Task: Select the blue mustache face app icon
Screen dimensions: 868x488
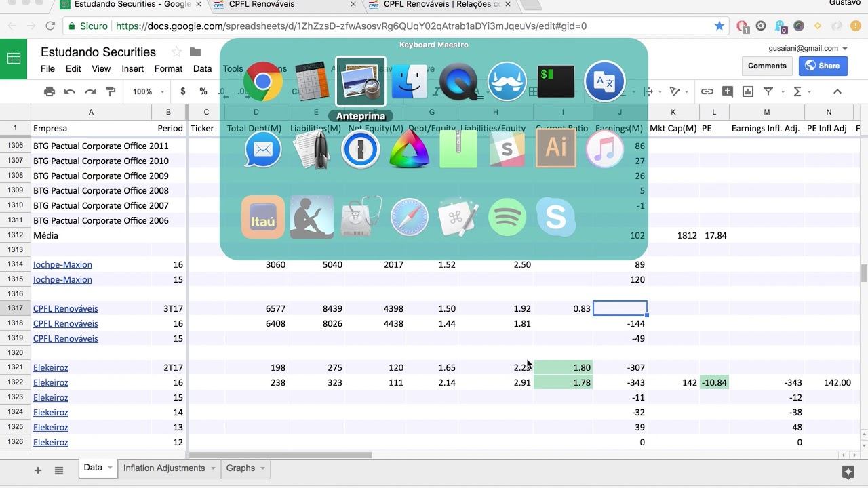Action: pos(507,82)
